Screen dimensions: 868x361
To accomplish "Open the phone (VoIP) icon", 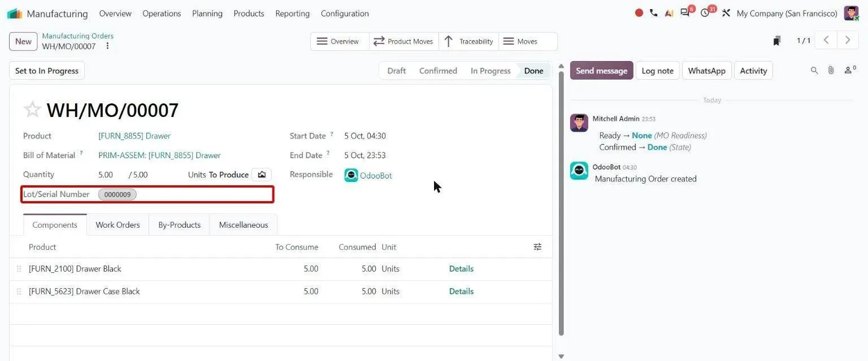I will point(654,13).
